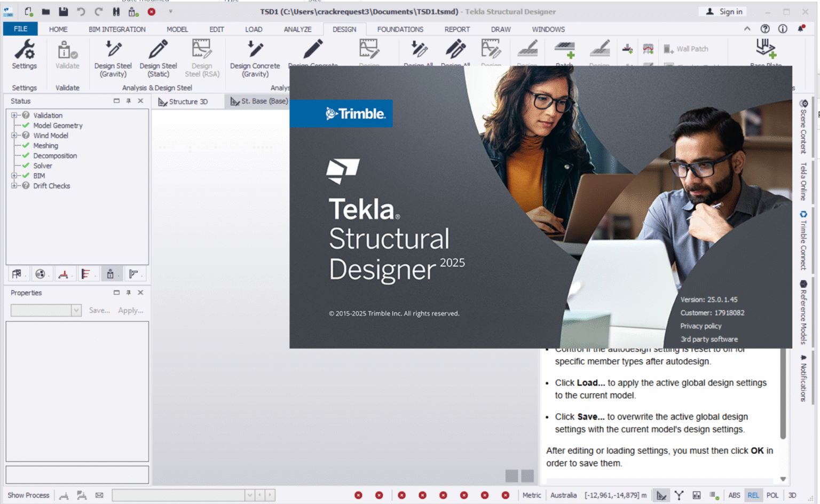Click the envelope icon in status bar
The image size is (820, 504).
click(99, 495)
